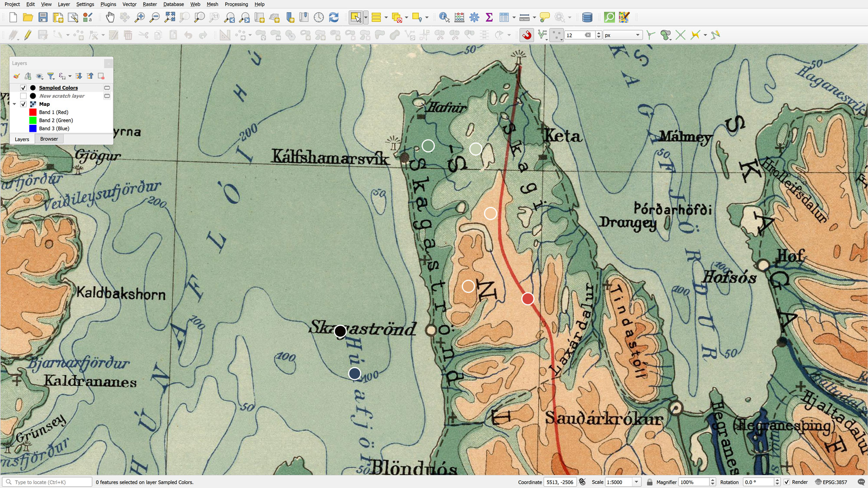
Task: Click the Add Group icon in Layers panel
Action: pos(28,76)
